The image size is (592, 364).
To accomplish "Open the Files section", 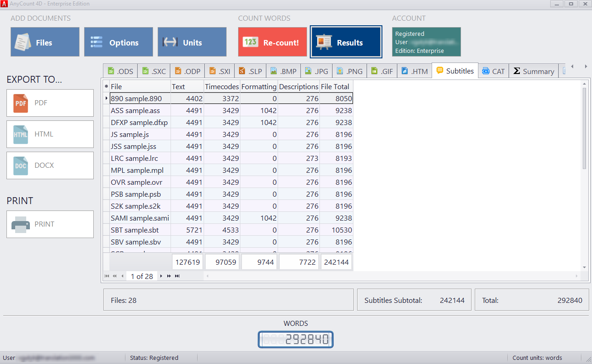I will click(45, 42).
